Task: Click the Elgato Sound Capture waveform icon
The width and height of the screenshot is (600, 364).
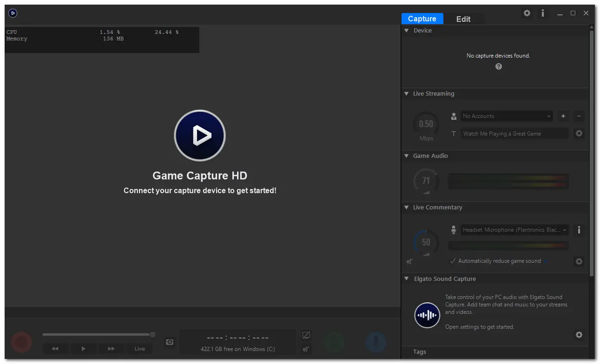Action: click(x=427, y=315)
